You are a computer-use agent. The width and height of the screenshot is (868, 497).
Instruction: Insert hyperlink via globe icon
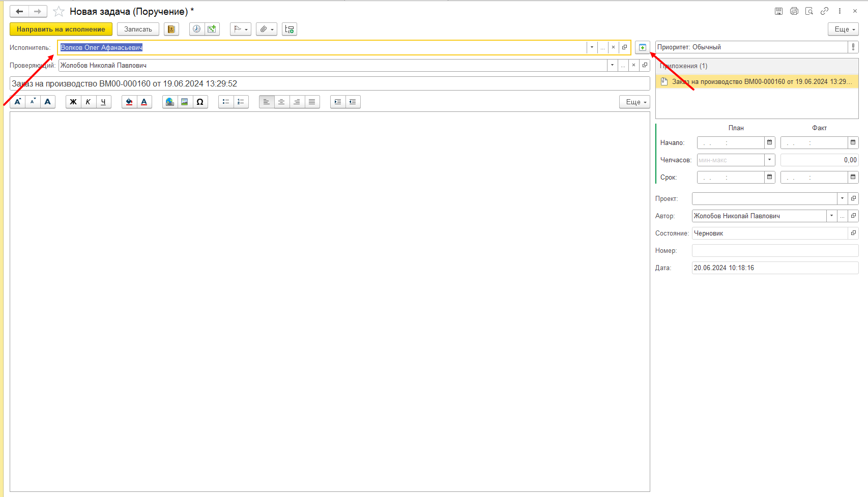[x=170, y=102]
